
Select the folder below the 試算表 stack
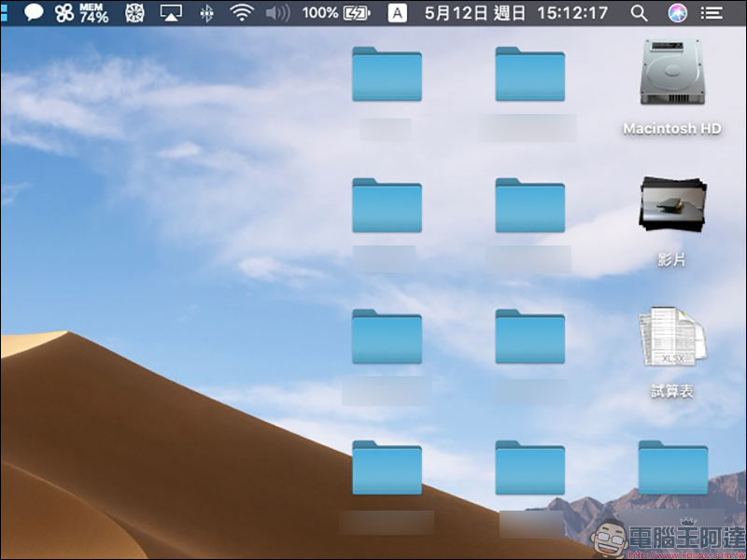[x=672, y=468]
